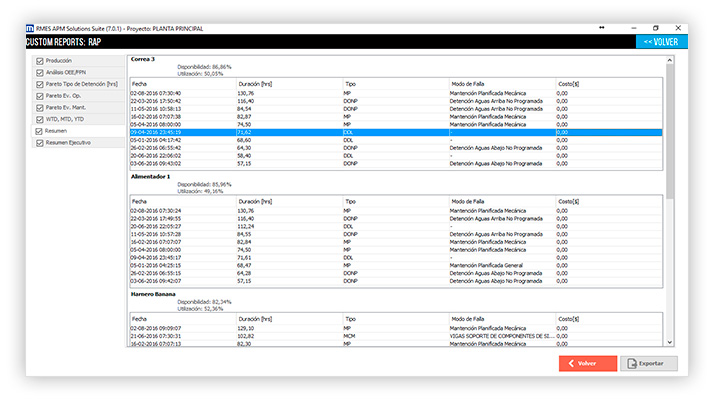Select Harnero Banana row 02-08-2016 09:09:07
This screenshot has height=399, width=716.
click(x=396, y=328)
